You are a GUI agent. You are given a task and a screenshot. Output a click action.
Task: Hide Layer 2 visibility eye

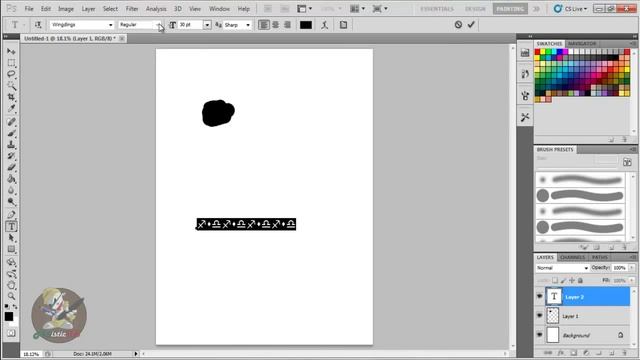click(x=540, y=297)
